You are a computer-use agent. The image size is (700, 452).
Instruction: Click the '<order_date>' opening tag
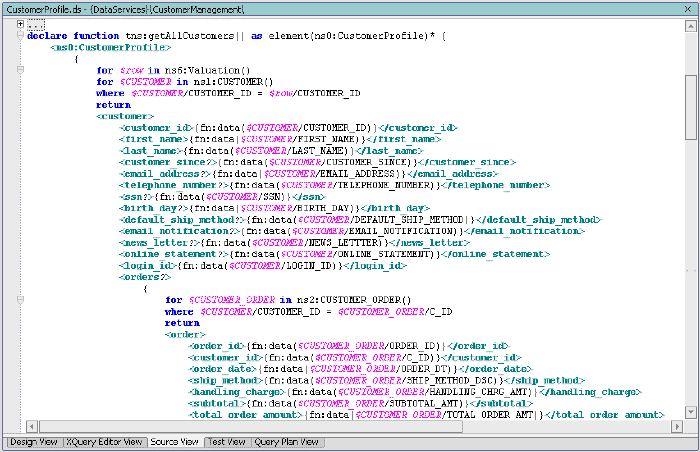click(x=222, y=369)
